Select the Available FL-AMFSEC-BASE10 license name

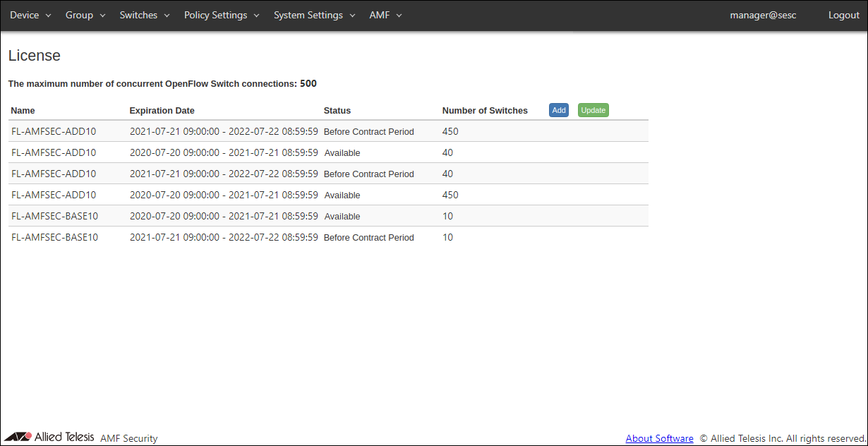[x=54, y=216]
